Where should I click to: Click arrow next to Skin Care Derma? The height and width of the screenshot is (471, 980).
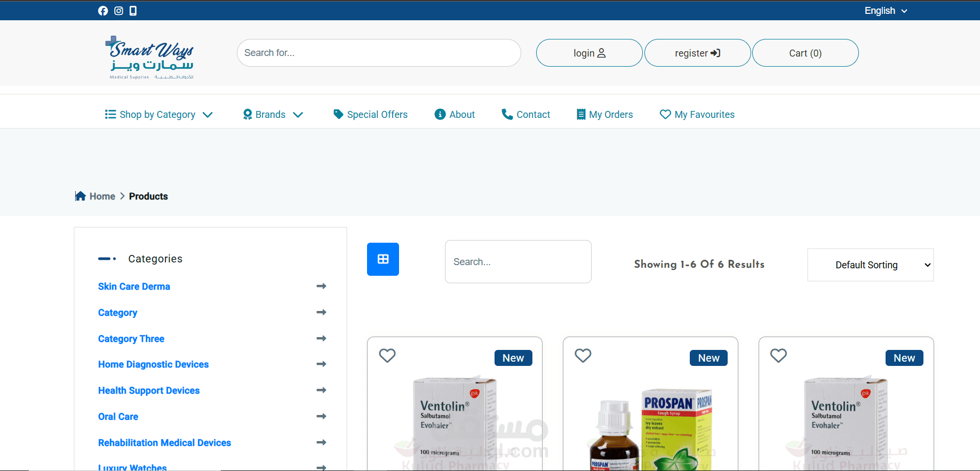point(321,286)
